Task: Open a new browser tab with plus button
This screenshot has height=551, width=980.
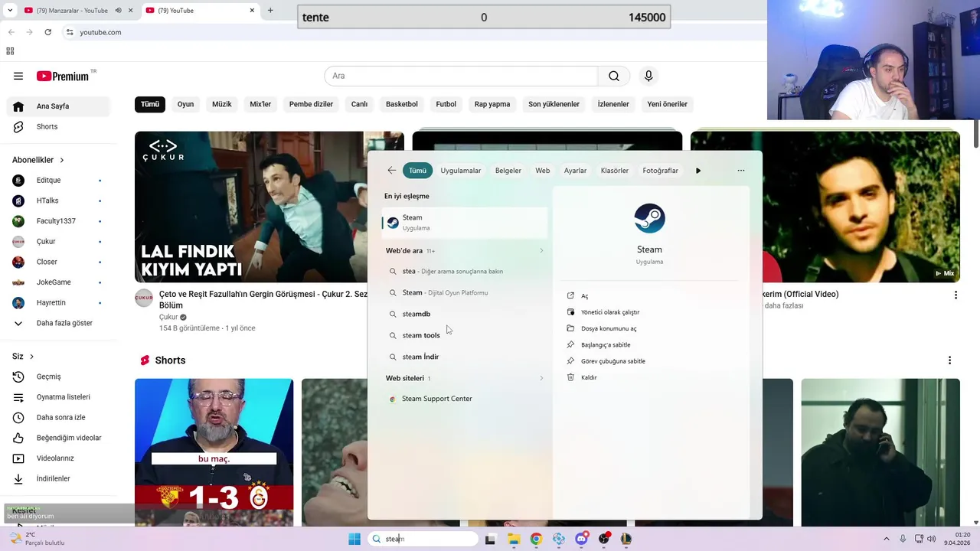Action: tap(270, 11)
